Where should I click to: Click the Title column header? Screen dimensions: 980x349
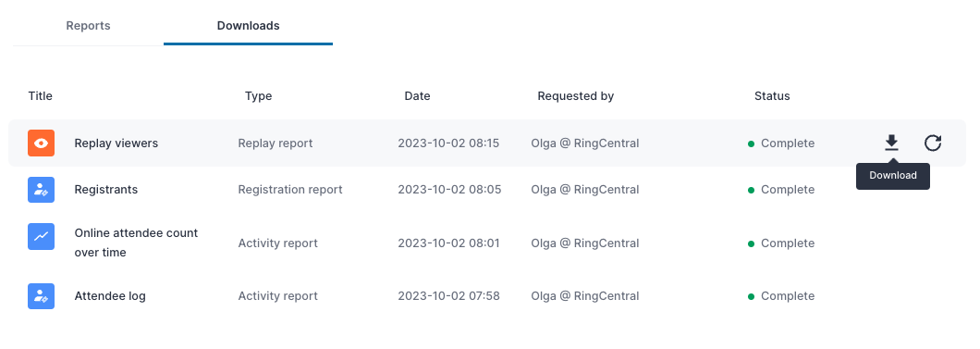tap(40, 96)
